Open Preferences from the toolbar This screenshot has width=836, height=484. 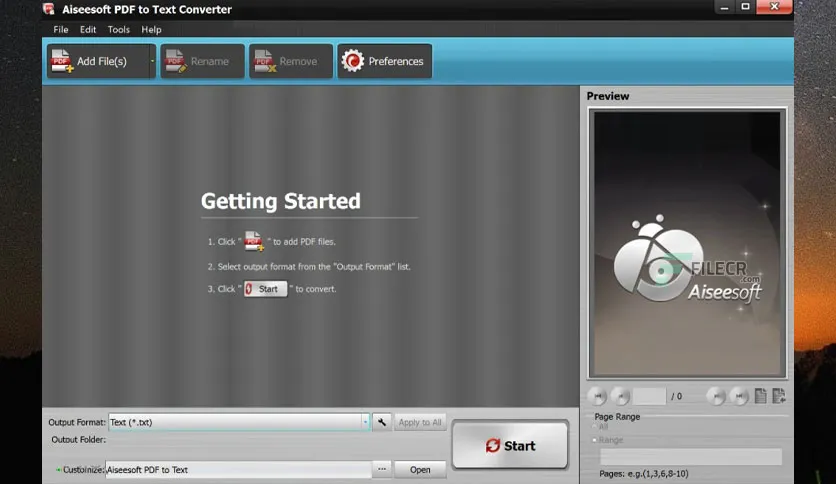click(384, 61)
